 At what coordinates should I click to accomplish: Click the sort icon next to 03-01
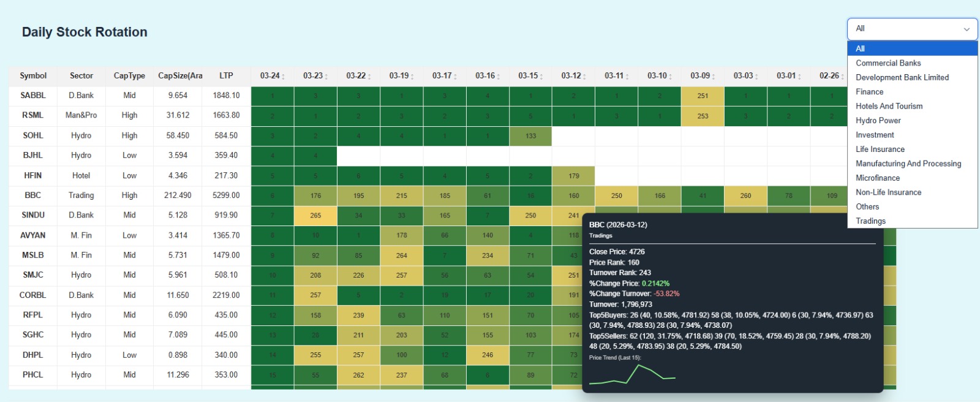tap(799, 77)
